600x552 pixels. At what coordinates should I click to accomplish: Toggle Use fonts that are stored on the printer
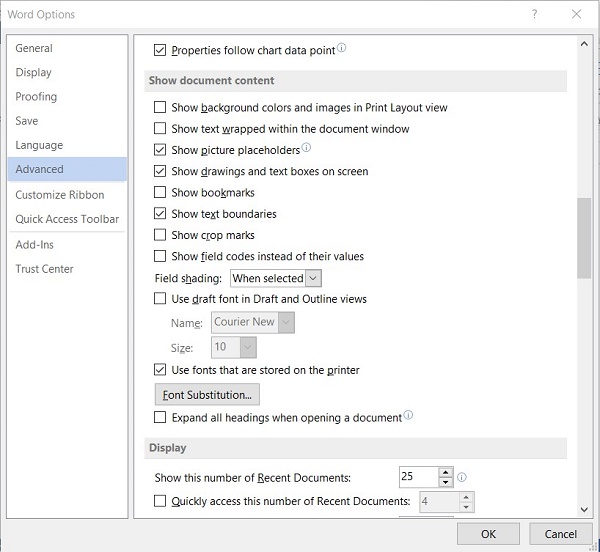160,370
